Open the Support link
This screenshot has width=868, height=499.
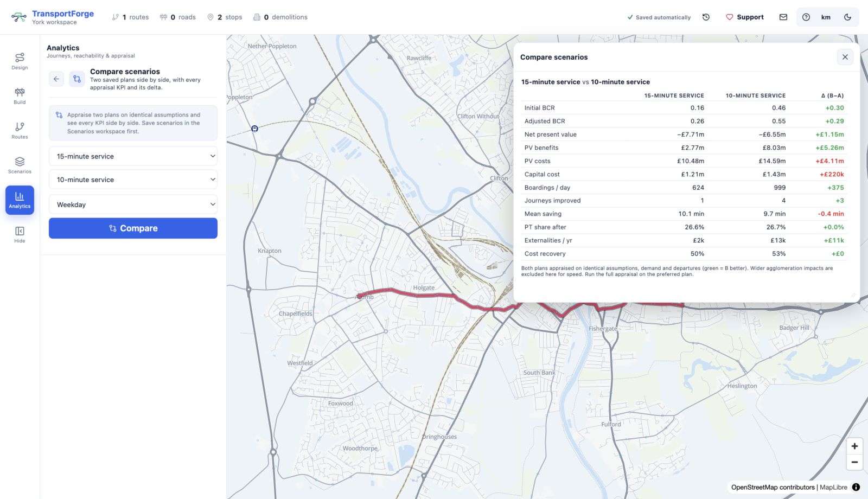[744, 17]
